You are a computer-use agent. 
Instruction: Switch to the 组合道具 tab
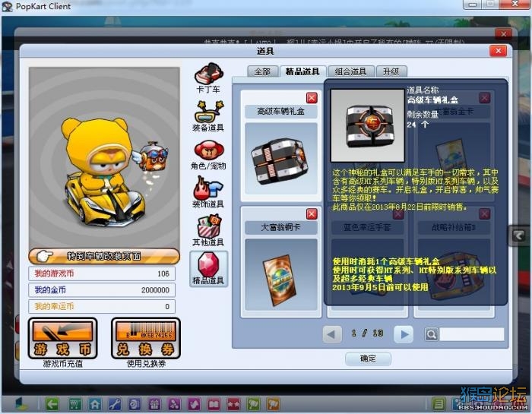[351, 71]
